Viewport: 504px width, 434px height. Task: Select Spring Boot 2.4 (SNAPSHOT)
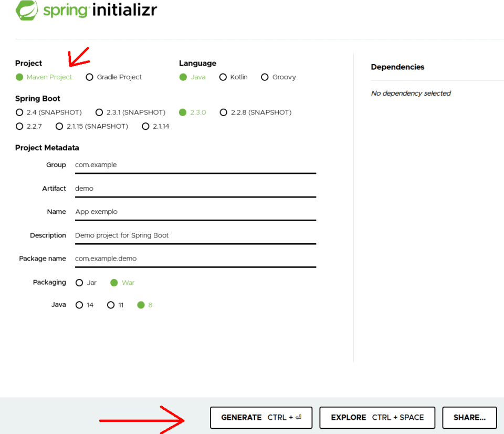click(x=48, y=112)
